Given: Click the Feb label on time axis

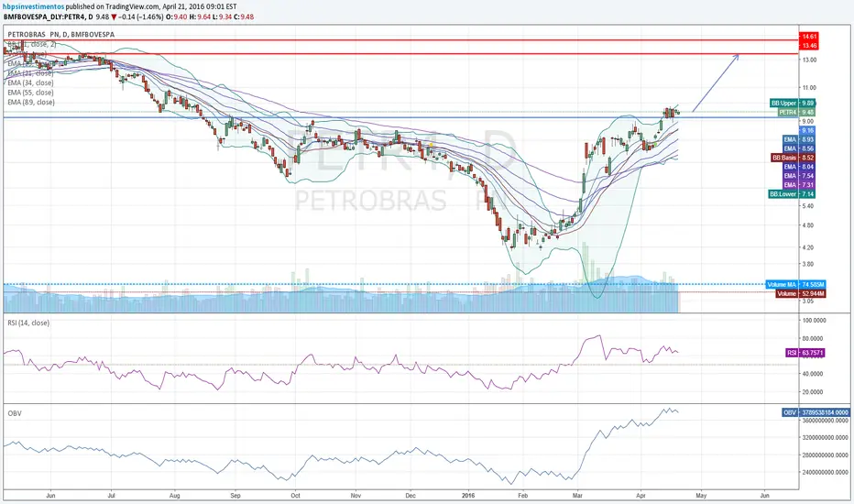Looking at the screenshot, I should tap(523, 496).
